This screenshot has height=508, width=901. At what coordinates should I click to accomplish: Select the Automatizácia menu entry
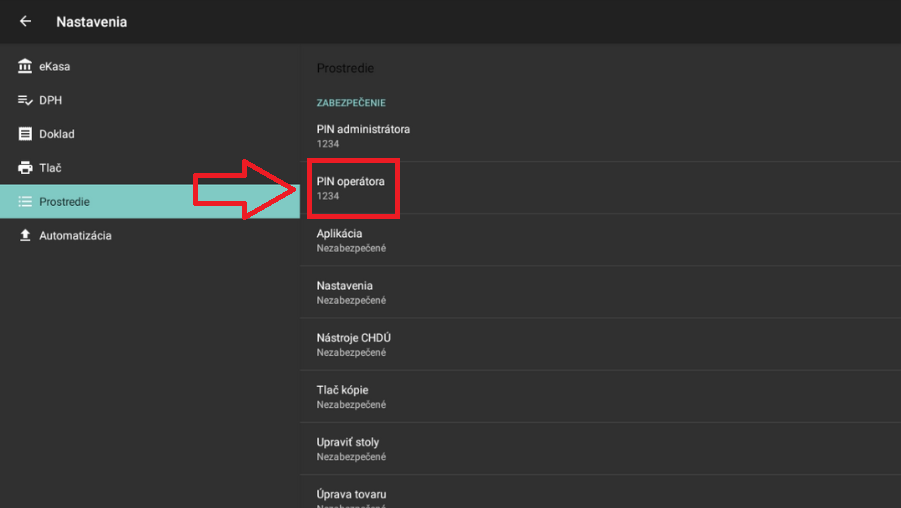point(75,236)
